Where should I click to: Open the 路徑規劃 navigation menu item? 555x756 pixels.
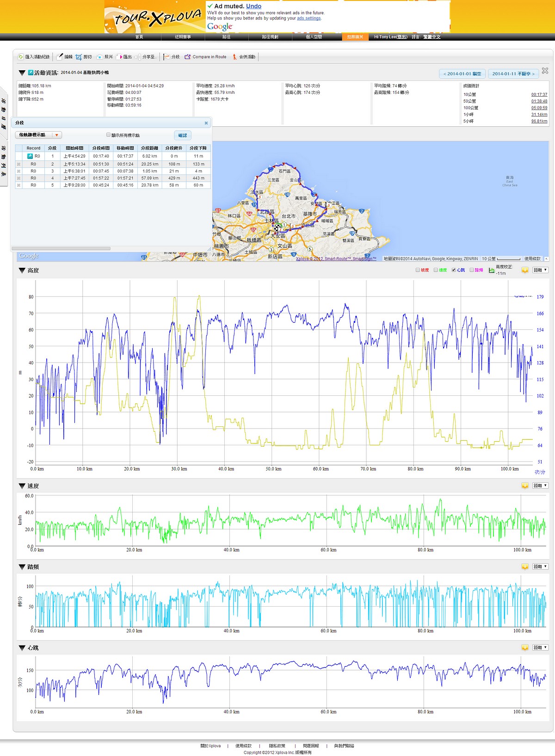pos(270,37)
